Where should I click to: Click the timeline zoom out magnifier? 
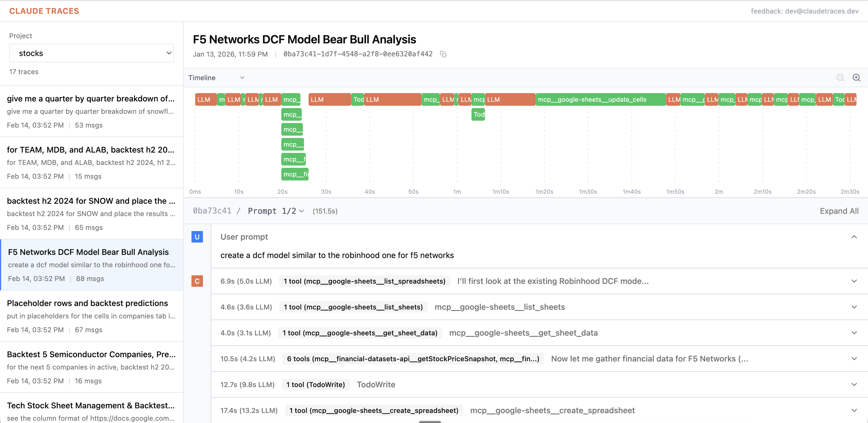coord(840,78)
